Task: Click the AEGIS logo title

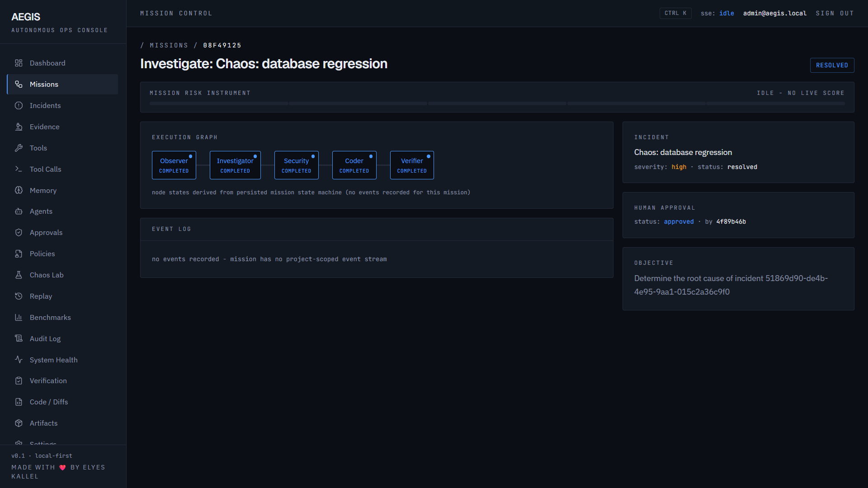Action: pyautogui.click(x=26, y=17)
